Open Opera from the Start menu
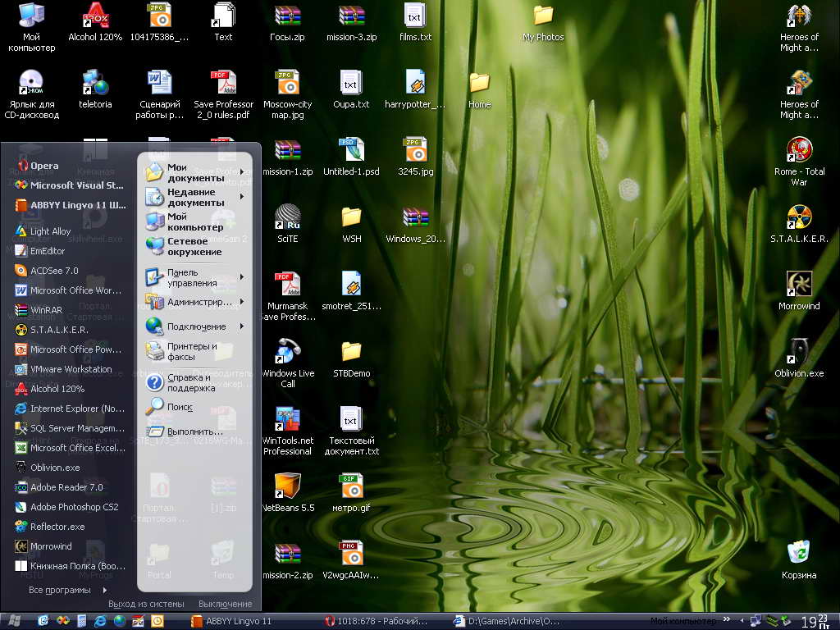Screen dimensions: 840x630 [x=39, y=166]
